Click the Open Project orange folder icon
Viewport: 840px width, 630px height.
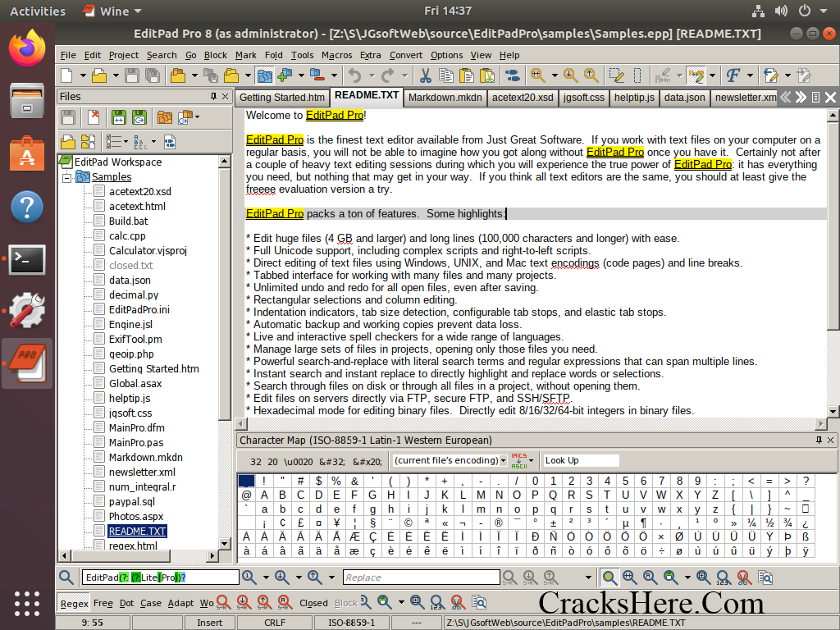click(178, 75)
